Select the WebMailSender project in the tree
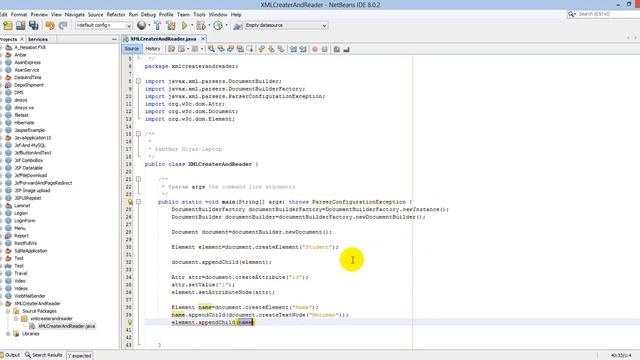 tap(30, 296)
